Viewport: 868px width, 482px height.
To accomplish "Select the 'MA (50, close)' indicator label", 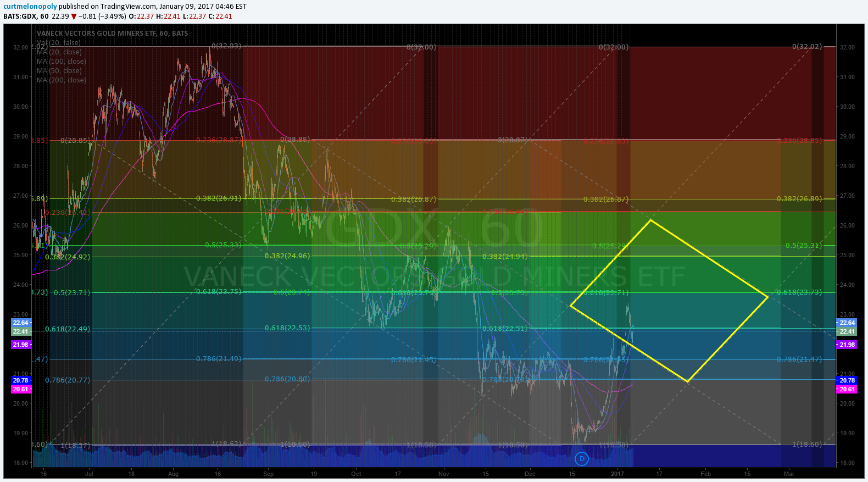I will (59, 70).
